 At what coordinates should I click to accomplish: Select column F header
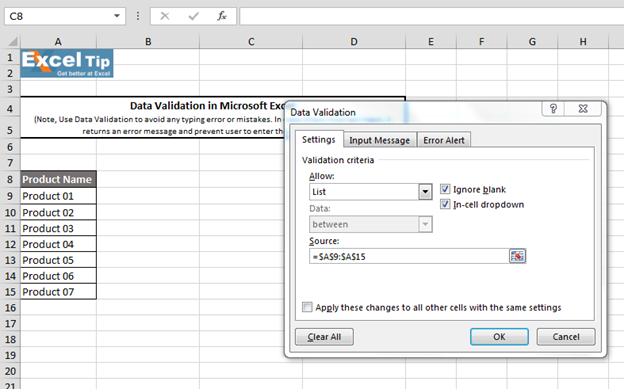click(482, 41)
